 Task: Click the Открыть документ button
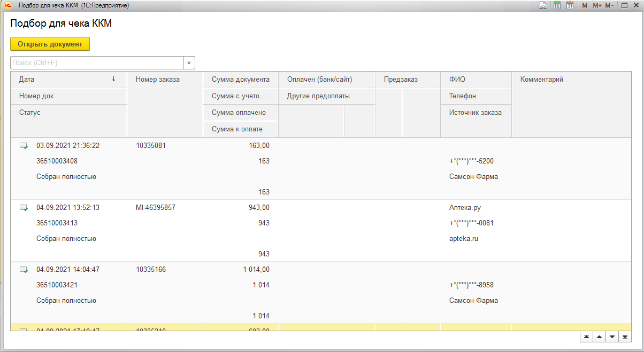pyautogui.click(x=50, y=44)
